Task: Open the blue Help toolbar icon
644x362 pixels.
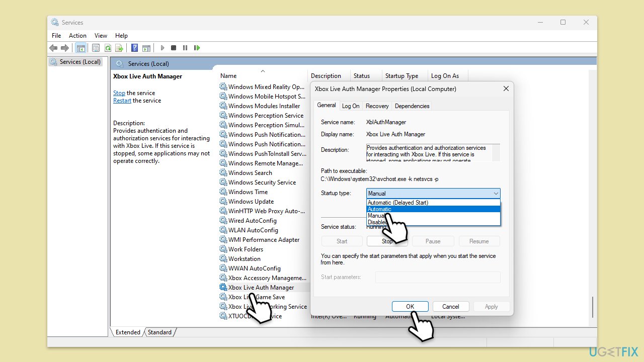Action: [x=134, y=48]
